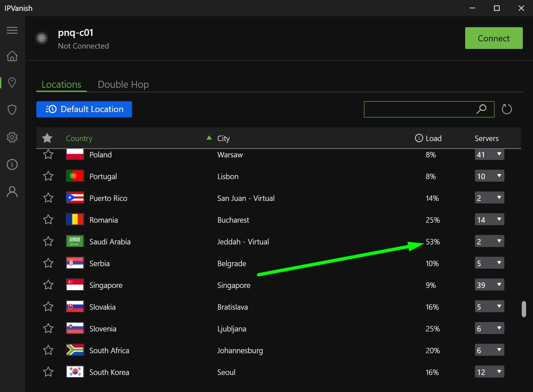Favorite Serbia with its star
The image size is (533, 392).
(48, 263)
